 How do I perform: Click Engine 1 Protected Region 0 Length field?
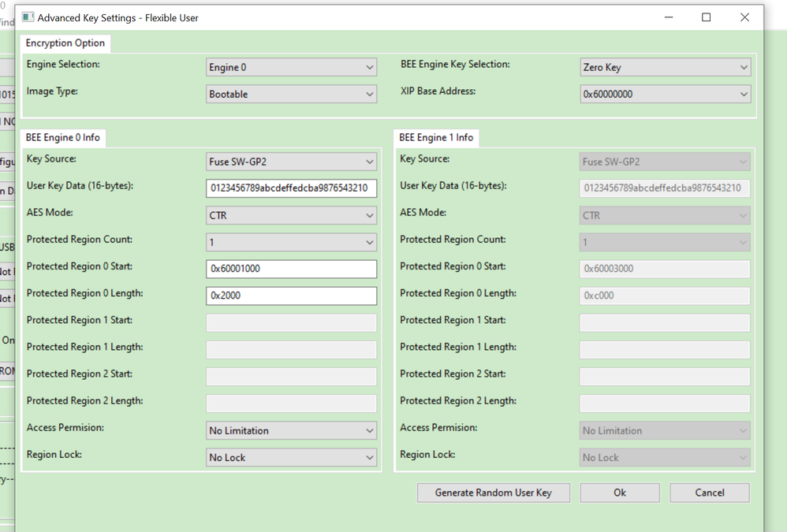click(665, 296)
